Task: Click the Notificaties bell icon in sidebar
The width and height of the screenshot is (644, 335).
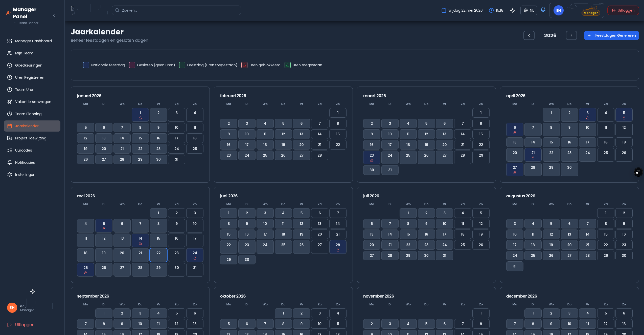Action: [10, 162]
